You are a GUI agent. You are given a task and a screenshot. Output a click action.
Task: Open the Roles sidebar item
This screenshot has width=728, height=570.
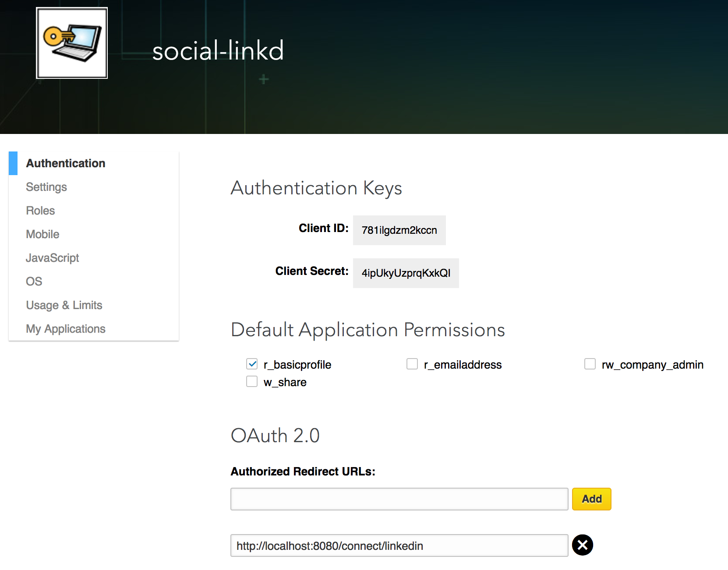tap(40, 211)
